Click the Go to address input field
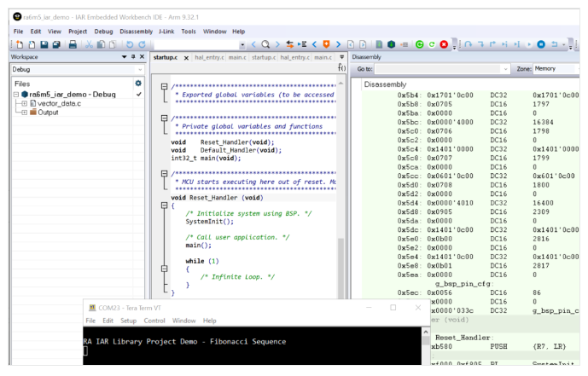This screenshot has width=588, height=376. click(439, 69)
